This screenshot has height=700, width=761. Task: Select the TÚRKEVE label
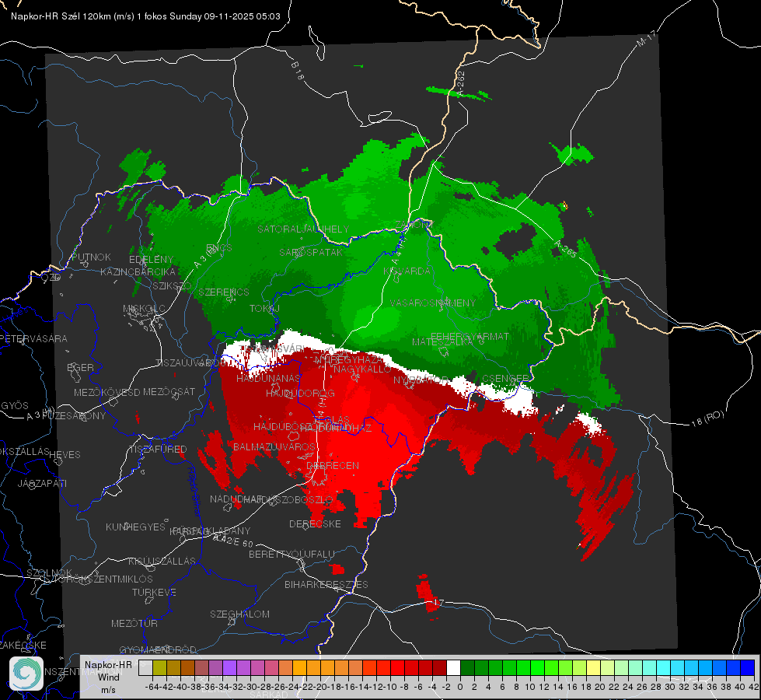tap(155, 592)
